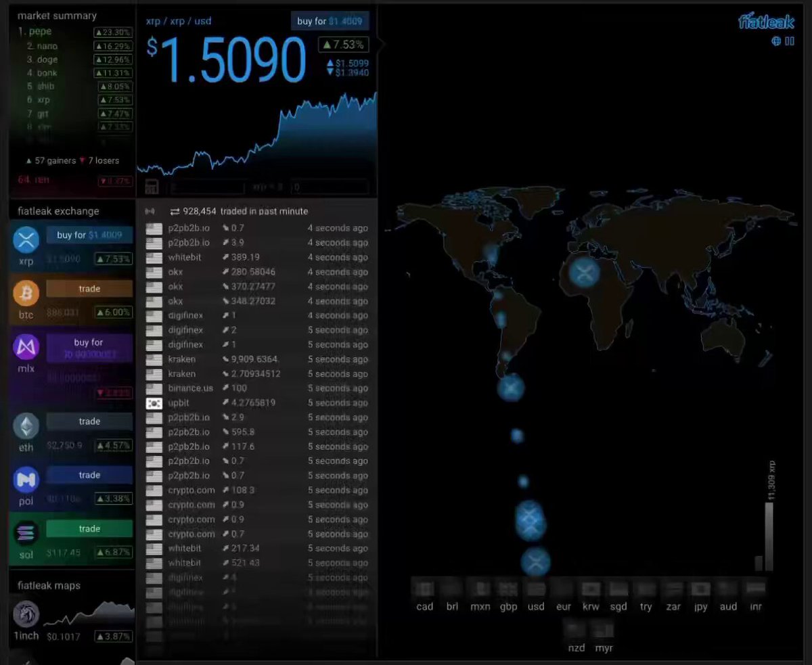Click the trade button for btc

coord(89,289)
